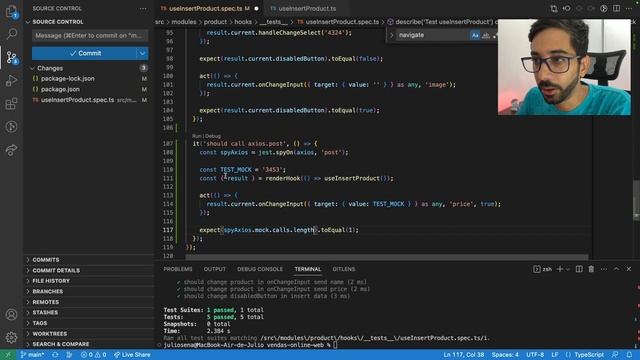Expand the STASHES section

tap(45, 312)
